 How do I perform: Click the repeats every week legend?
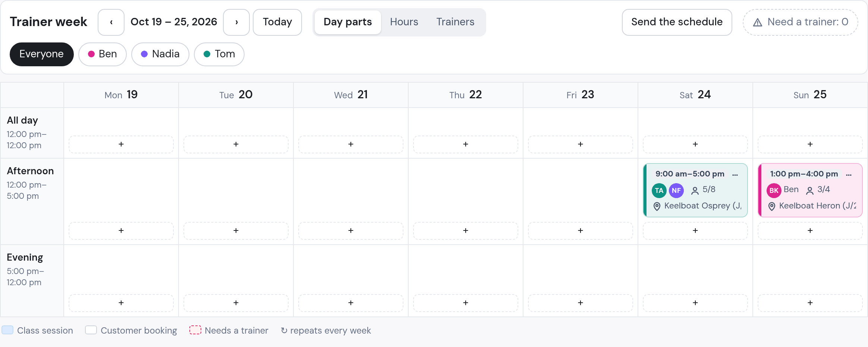326,331
